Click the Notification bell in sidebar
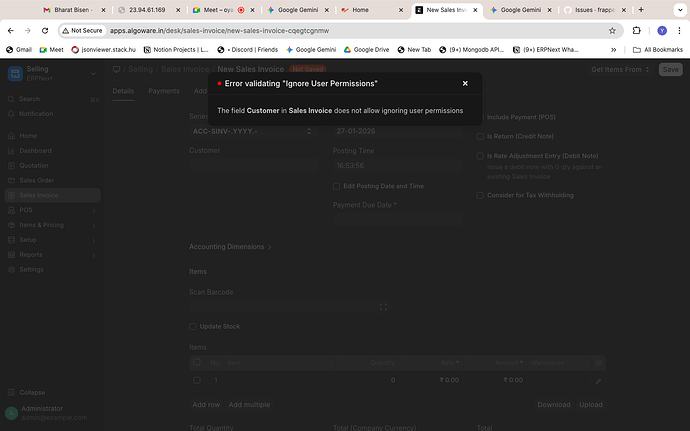The width and height of the screenshot is (690, 431). (11, 114)
